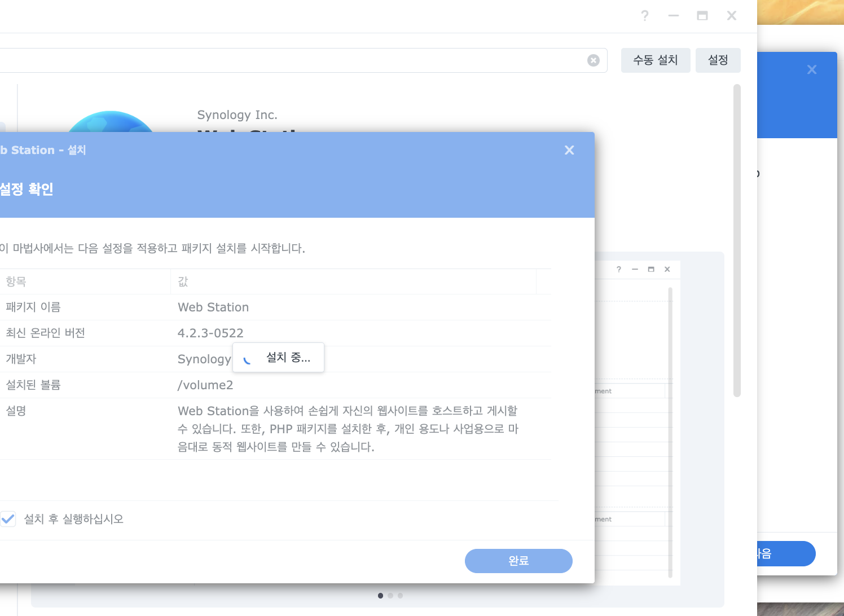Select the 패키지 이름 row label
Viewport: 844px width, 616px height.
pos(33,307)
